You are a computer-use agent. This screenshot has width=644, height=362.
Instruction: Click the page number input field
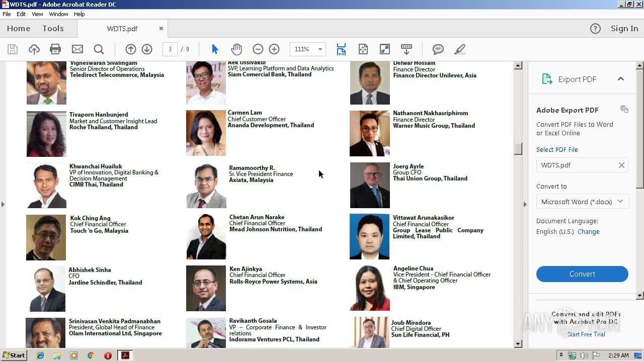170,49
